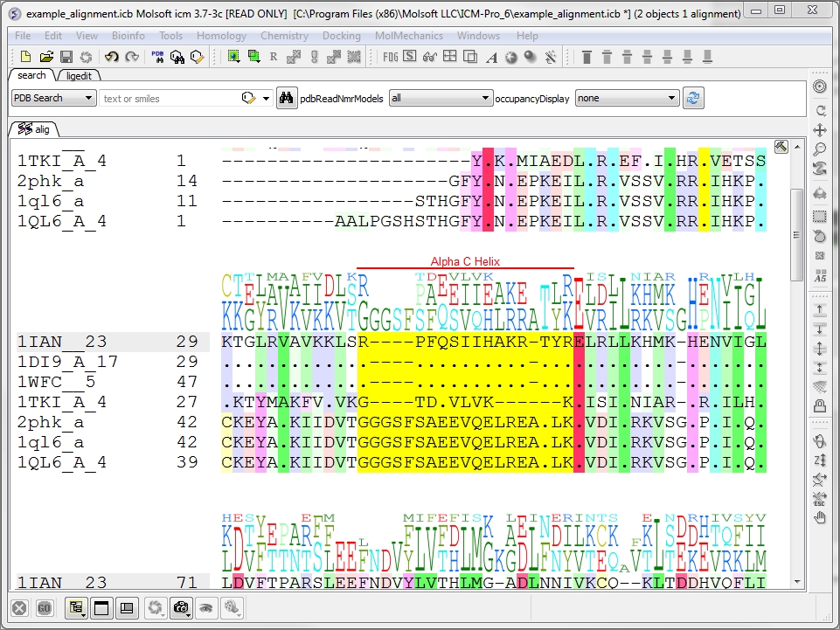Select the move cross-arrows tool

click(820, 130)
